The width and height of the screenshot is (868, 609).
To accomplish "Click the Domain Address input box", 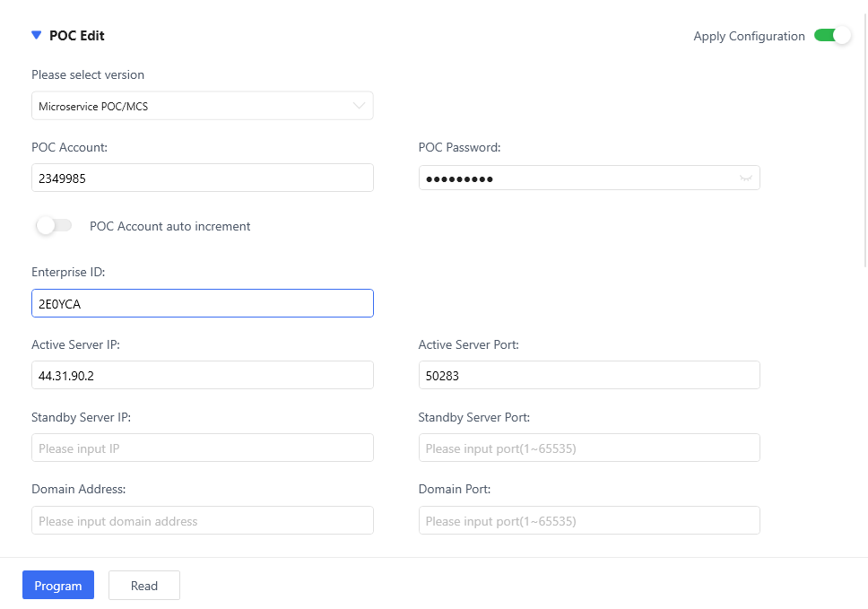I will tap(202, 521).
